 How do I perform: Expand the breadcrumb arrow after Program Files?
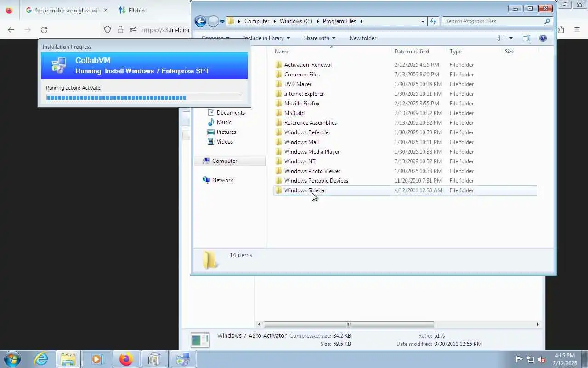coord(362,21)
